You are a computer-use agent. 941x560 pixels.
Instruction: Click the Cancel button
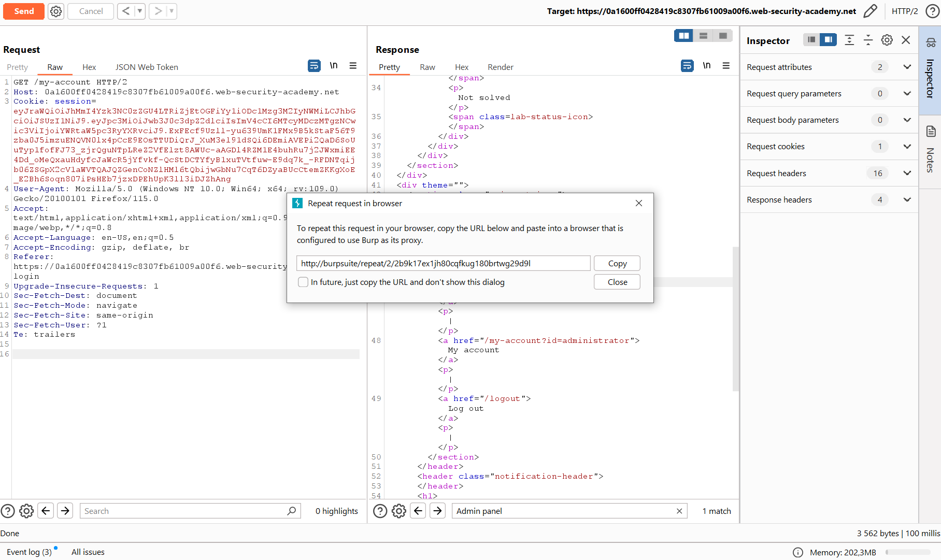click(91, 11)
